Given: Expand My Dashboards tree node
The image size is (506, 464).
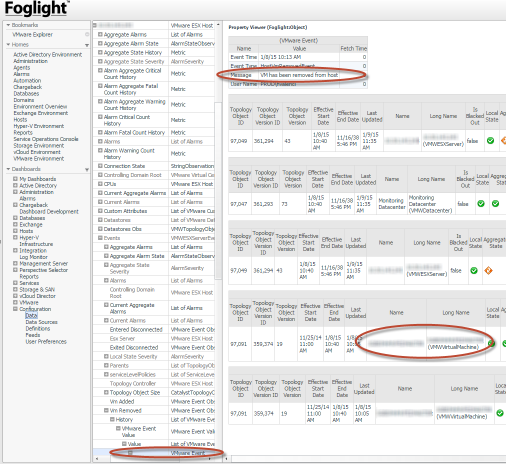Looking at the screenshot, I should 15,179.
